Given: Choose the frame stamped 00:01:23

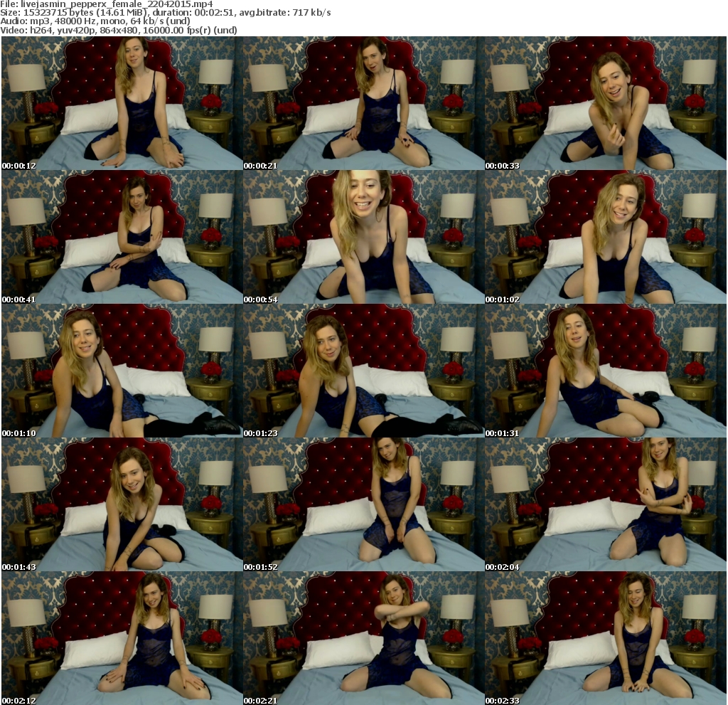Looking at the screenshot, I should (x=363, y=371).
